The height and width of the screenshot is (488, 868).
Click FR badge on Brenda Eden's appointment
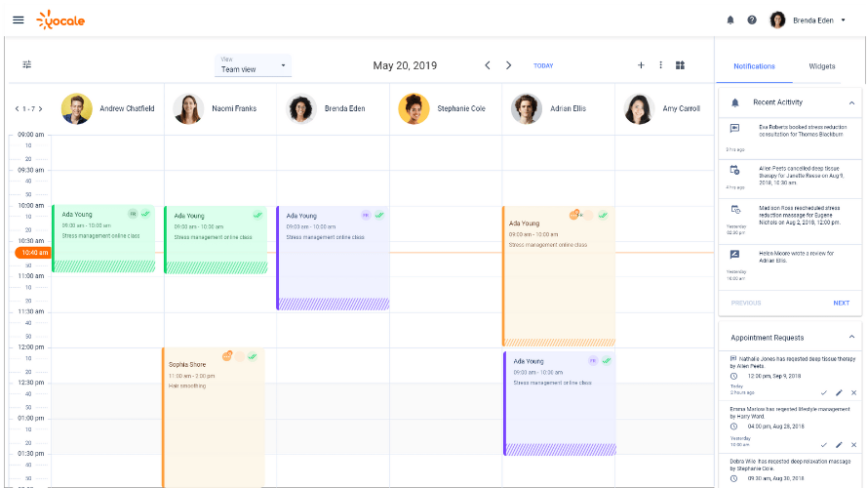[366, 215]
